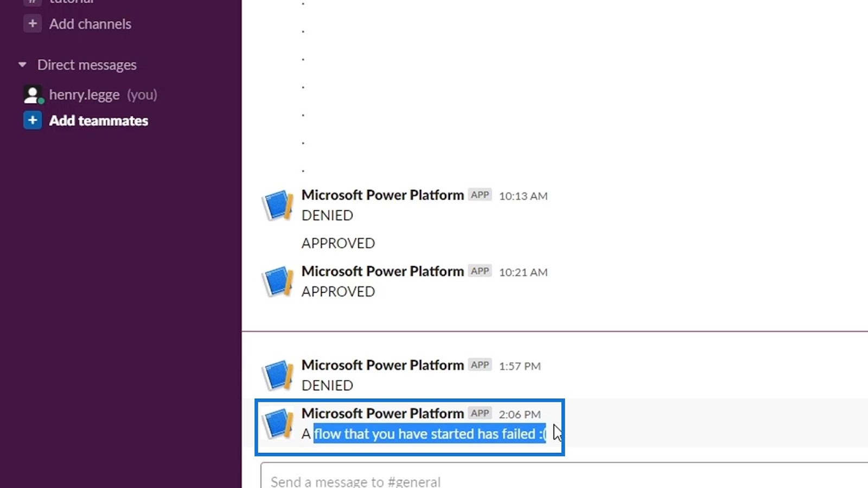Image resolution: width=868 pixels, height=488 pixels.
Task: Click Power Platform app avatar on 10:21 AM message
Action: (x=278, y=281)
